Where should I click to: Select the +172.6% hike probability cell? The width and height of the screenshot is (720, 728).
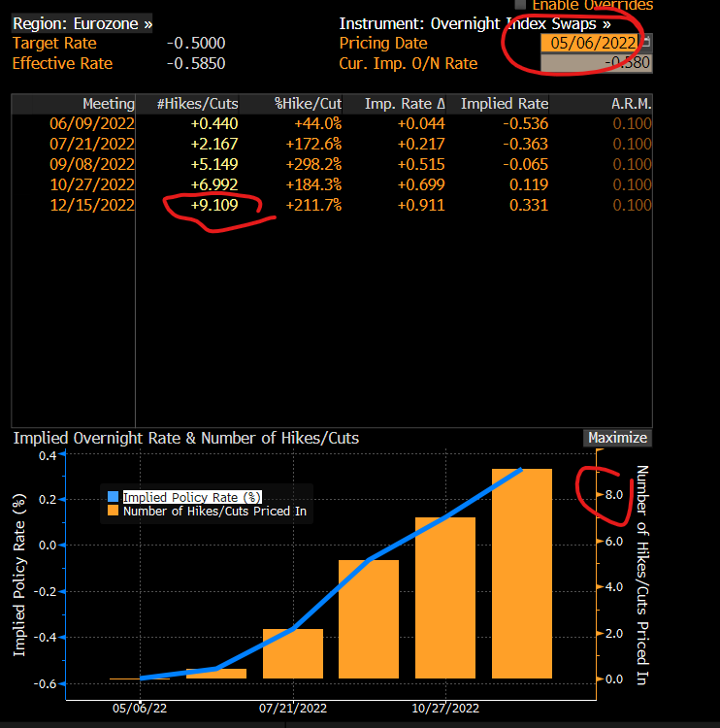pos(313,144)
